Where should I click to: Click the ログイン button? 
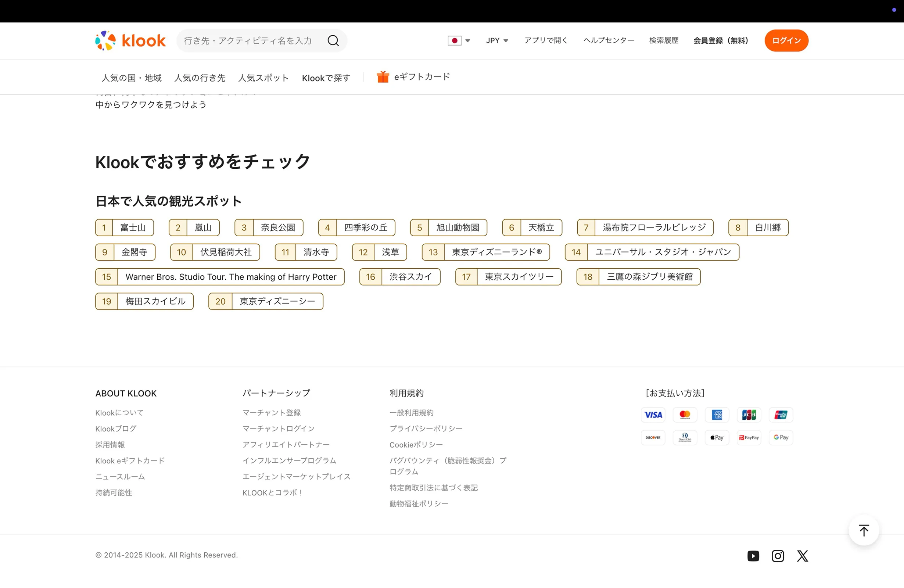(786, 41)
